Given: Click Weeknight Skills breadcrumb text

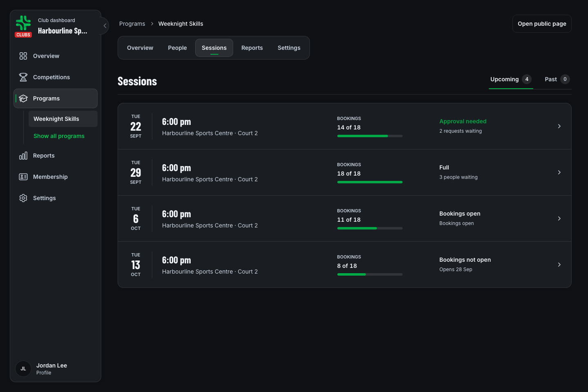Looking at the screenshot, I should coord(181,24).
